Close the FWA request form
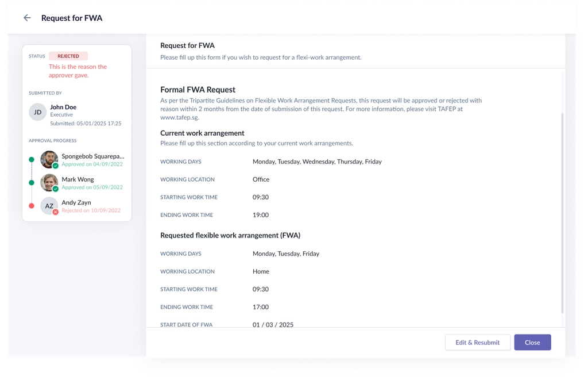 coord(532,343)
